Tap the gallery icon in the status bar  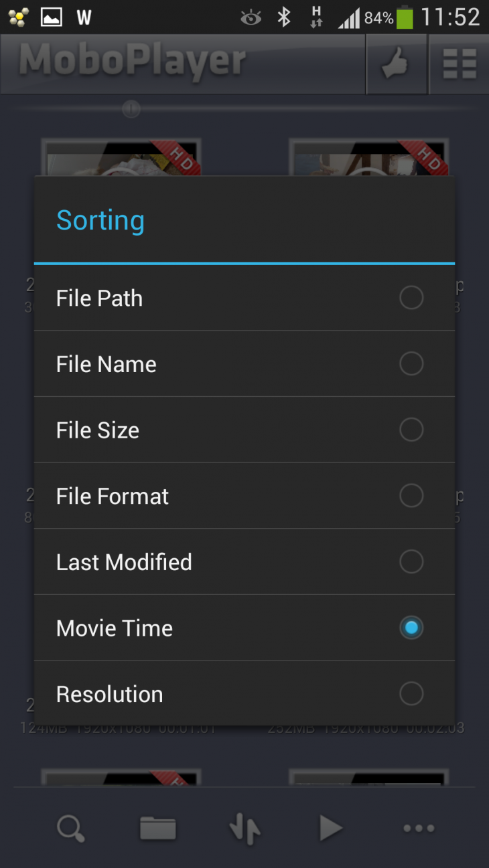pos(46,16)
